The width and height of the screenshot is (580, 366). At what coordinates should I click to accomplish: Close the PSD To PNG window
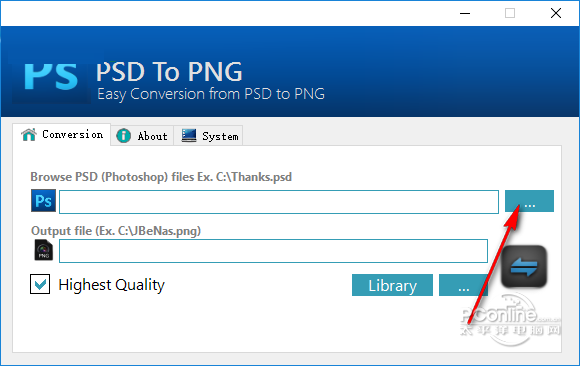point(556,13)
